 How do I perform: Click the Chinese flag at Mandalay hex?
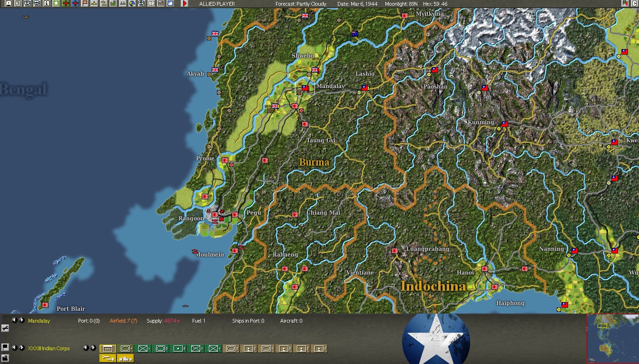305,88
